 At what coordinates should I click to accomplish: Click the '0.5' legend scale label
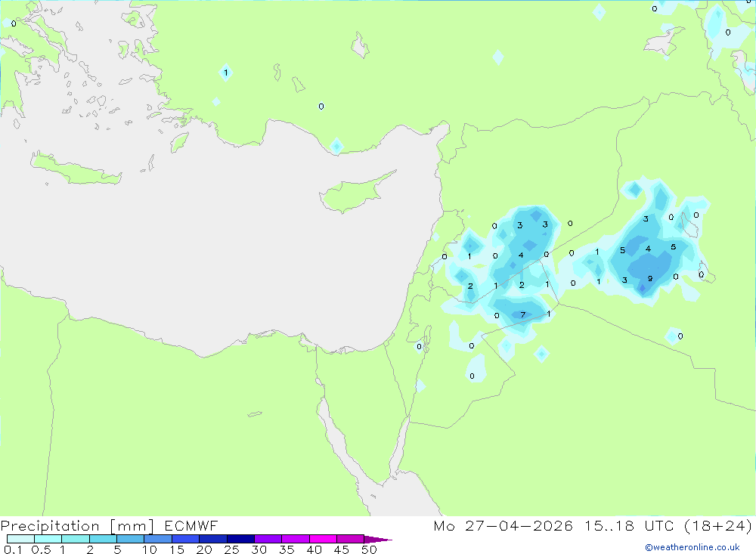pyautogui.click(x=41, y=549)
